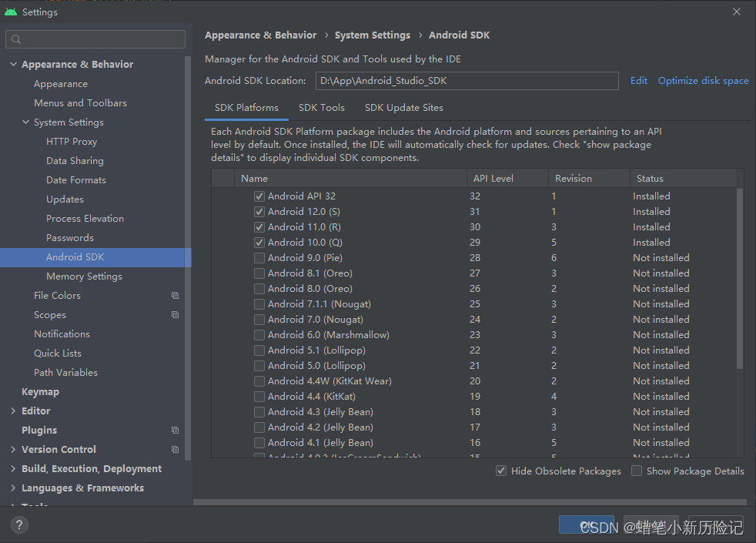This screenshot has width=756, height=543.
Task: Open the File Colors settings page
Action: pos(58,295)
